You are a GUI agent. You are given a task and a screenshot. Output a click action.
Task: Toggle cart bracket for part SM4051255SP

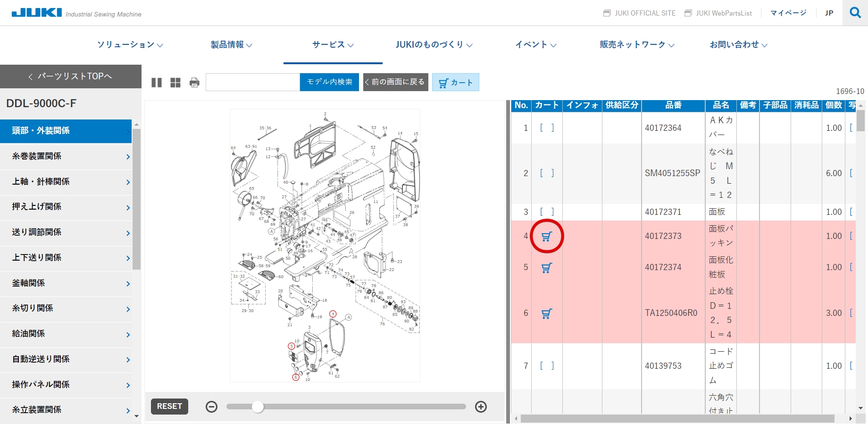tap(547, 173)
